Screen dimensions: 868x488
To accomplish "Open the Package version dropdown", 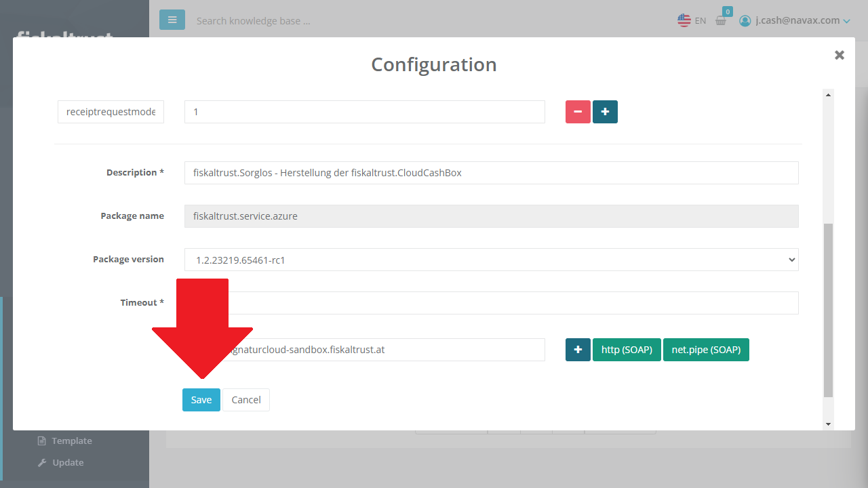I will (x=492, y=260).
